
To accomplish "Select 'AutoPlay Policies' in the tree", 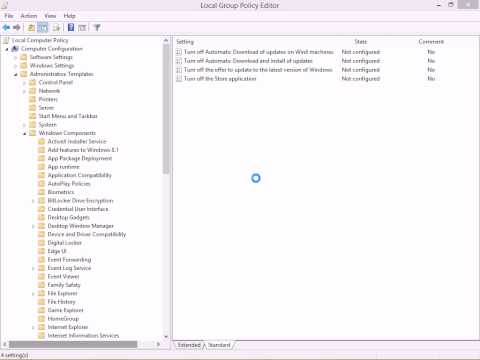I will pyautogui.click(x=69, y=184).
